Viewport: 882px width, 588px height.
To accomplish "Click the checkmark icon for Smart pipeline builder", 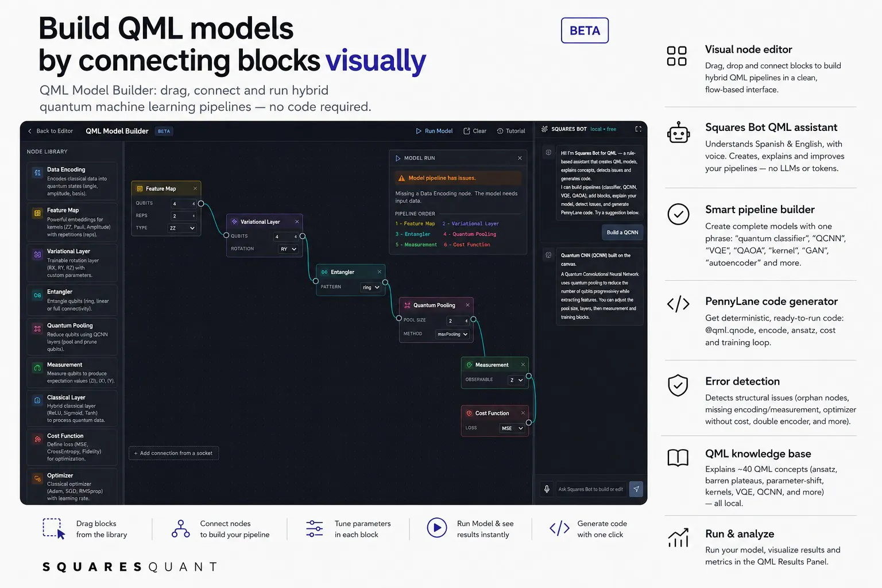I will (678, 214).
